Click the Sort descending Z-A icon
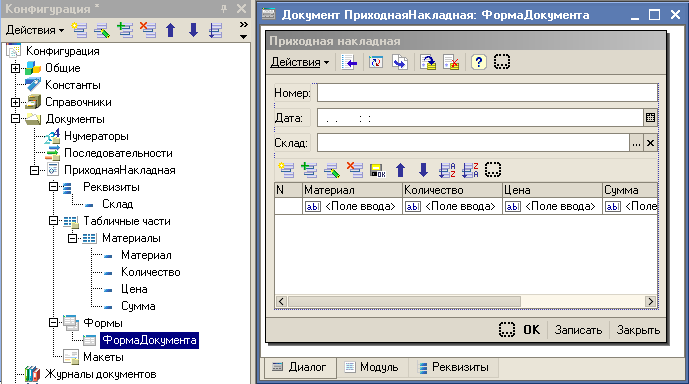 point(470,170)
